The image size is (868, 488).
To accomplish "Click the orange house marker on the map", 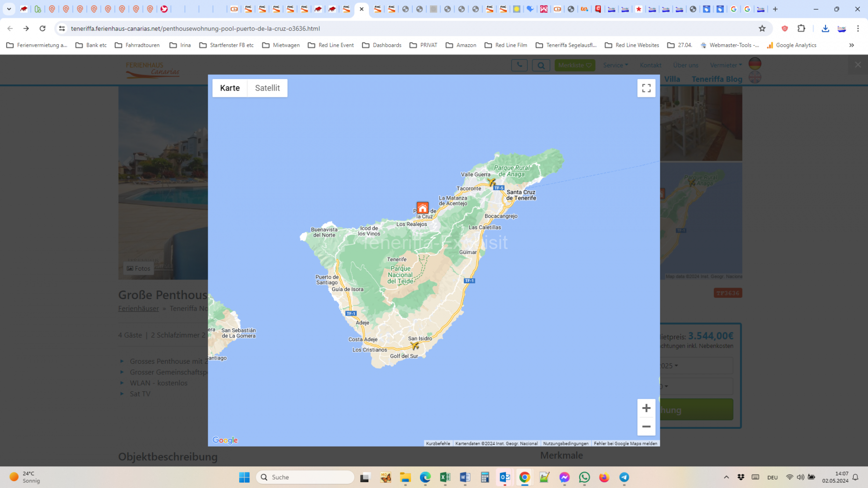I will tap(422, 208).
